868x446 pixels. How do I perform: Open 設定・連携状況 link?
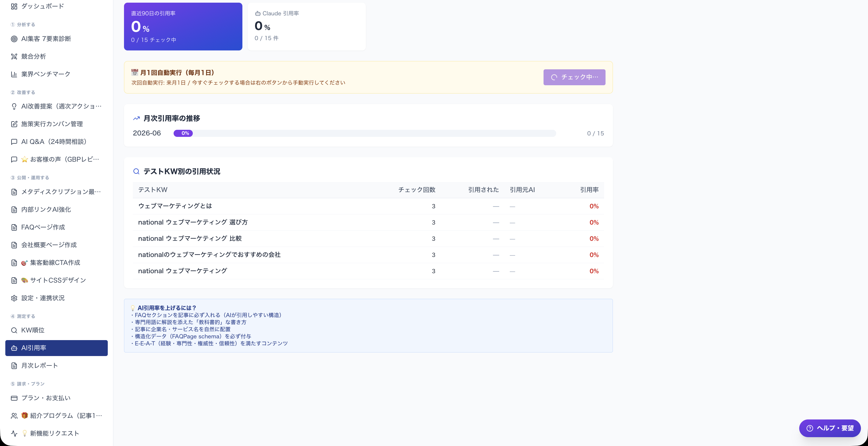tap(57, 298)
